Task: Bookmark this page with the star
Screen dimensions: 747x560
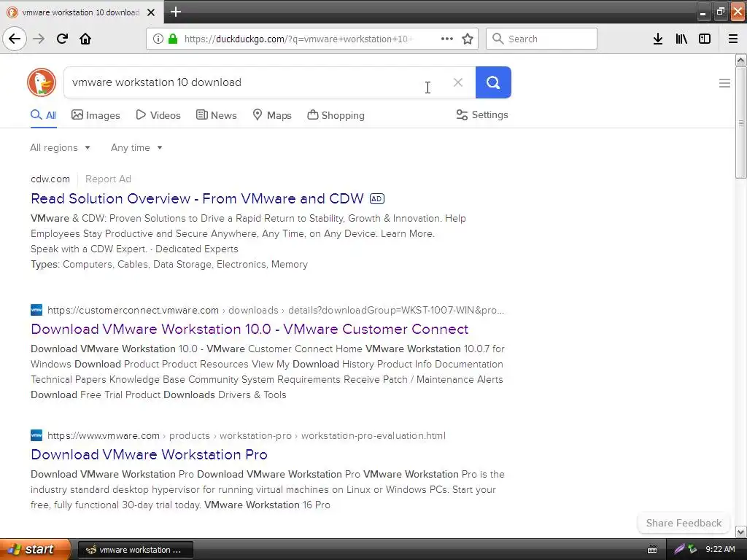Action: (468, 39)
